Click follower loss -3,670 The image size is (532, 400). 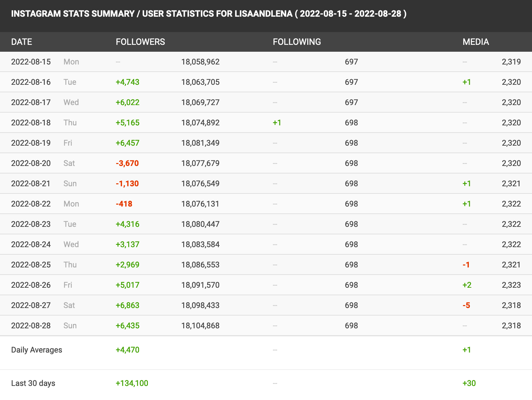click(x=127, y=163)
